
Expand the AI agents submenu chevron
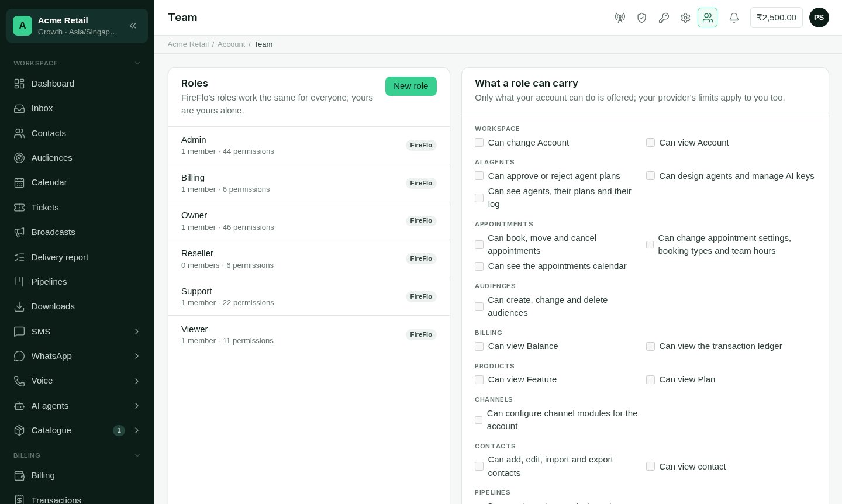(x=137, y=406)
